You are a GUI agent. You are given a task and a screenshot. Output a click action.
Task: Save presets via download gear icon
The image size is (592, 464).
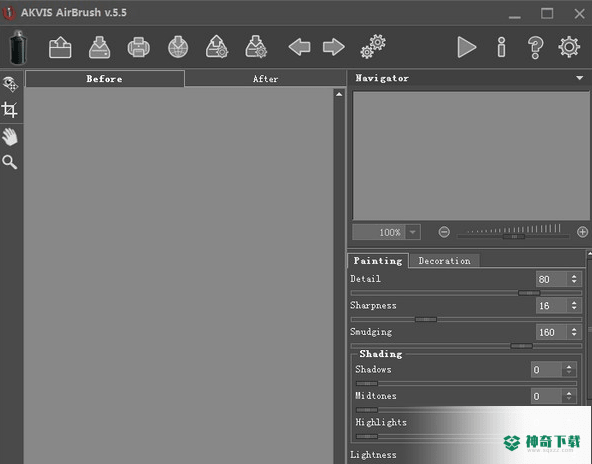click(256, 47)
